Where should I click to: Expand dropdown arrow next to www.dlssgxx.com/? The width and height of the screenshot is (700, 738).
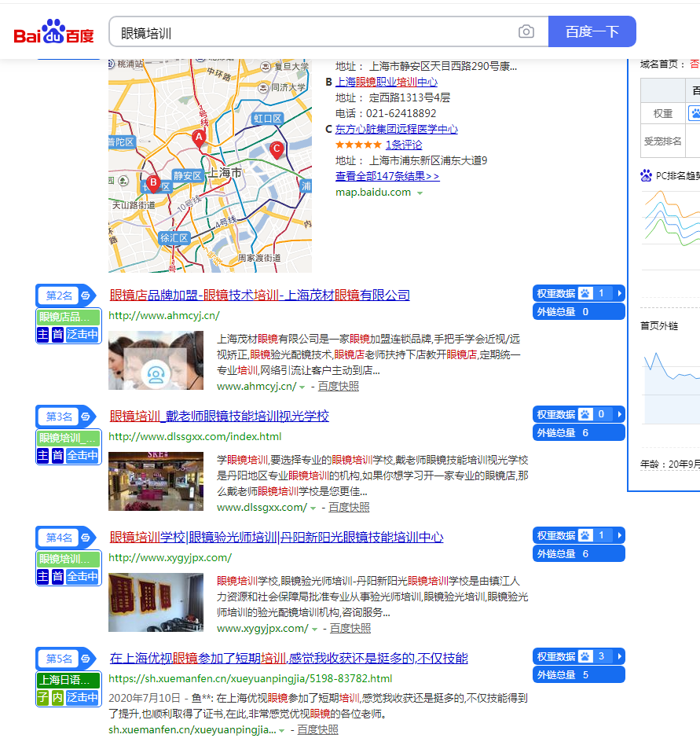tap(313, 508)
